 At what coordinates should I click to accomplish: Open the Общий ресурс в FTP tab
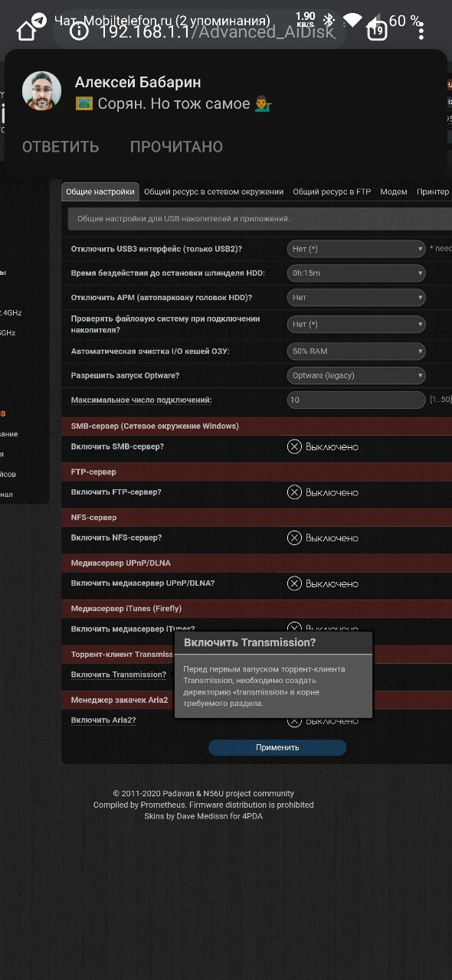[332, 192]
